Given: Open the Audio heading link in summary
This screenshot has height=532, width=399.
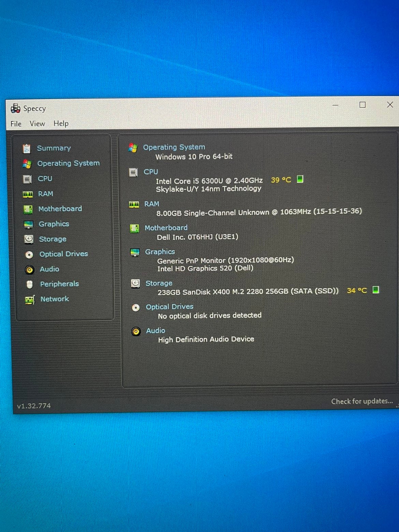Looking at the screenshot, I should click(156, 331).
